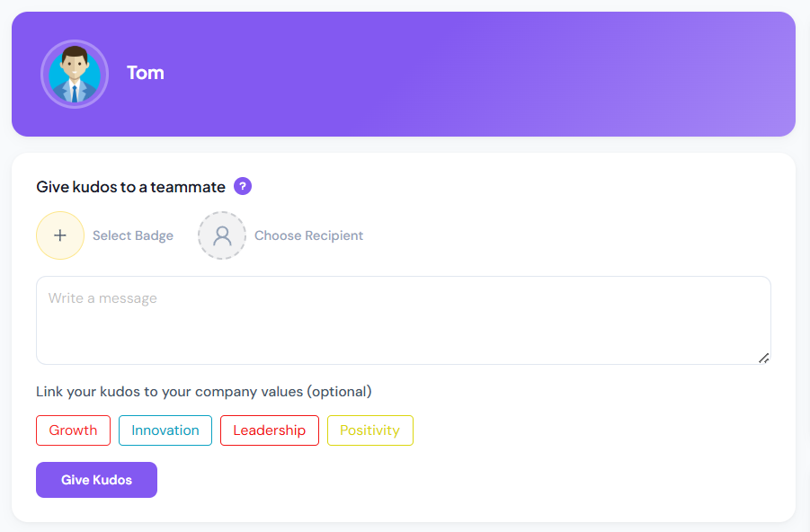This screenshot has height=532, width=810.
Task: Submit with the Give Kudos button
Action: (x=96, y=480)
